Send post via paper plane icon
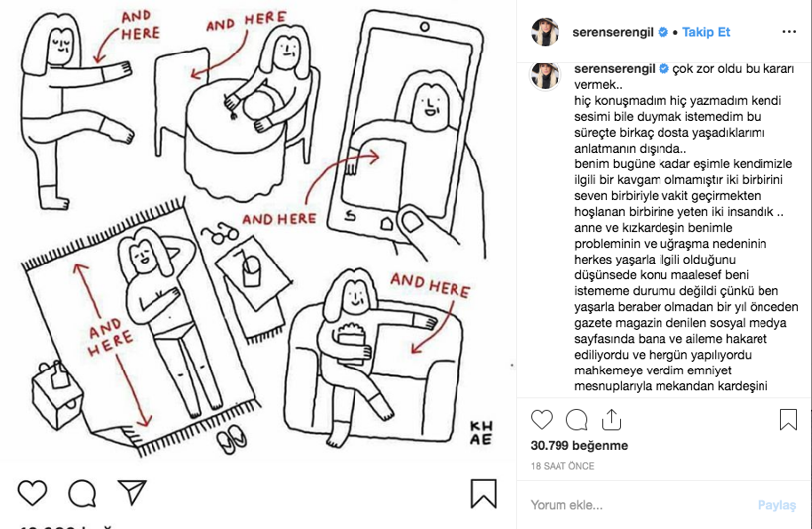The width and height of the screenshot is (812, 529). (x=132, y=492)
